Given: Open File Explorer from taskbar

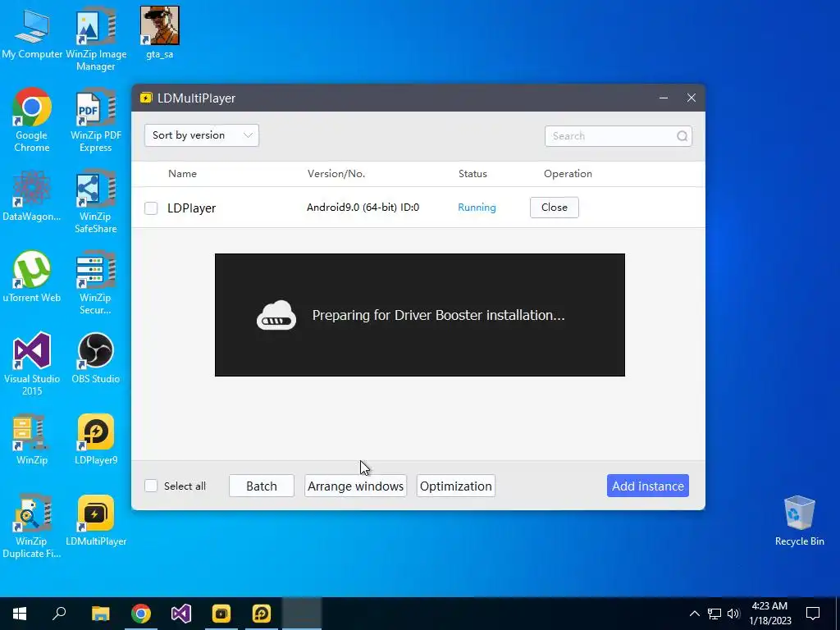Looking at the screenshot, I should click(100, 614).
